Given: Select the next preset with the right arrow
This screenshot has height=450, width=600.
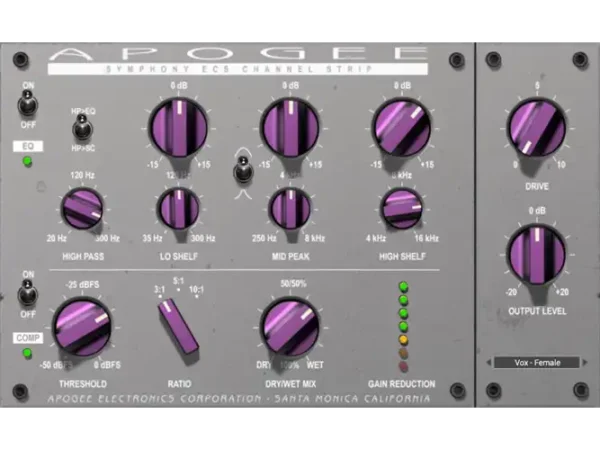Looking at the screenshot, I should 584,362.
